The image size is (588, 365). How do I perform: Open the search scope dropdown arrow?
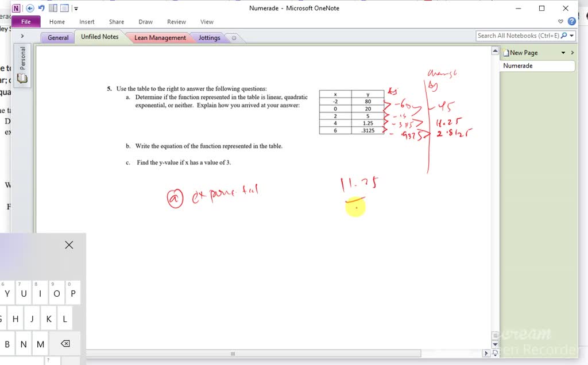pyautogui.click(x=571, y=35)
